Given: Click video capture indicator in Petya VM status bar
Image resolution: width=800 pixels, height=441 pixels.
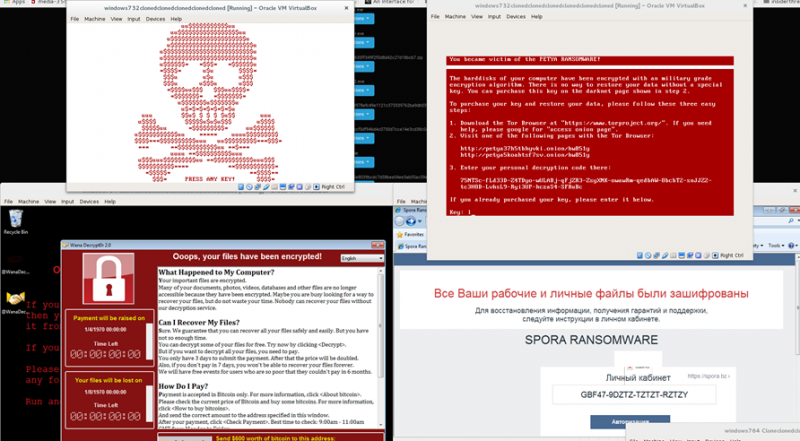Looking at the screenshot, I should coord(690,255).
